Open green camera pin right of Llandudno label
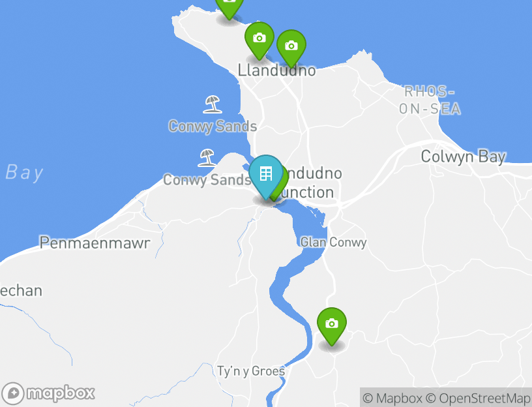The width and height of the screenshot is (532, 407). click(x=291, y=48)
